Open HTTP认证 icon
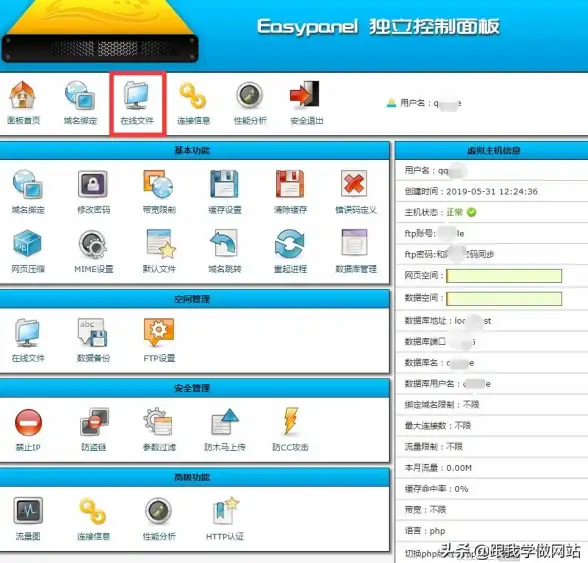Screen dimensions: 588x563 coord(225,510)
